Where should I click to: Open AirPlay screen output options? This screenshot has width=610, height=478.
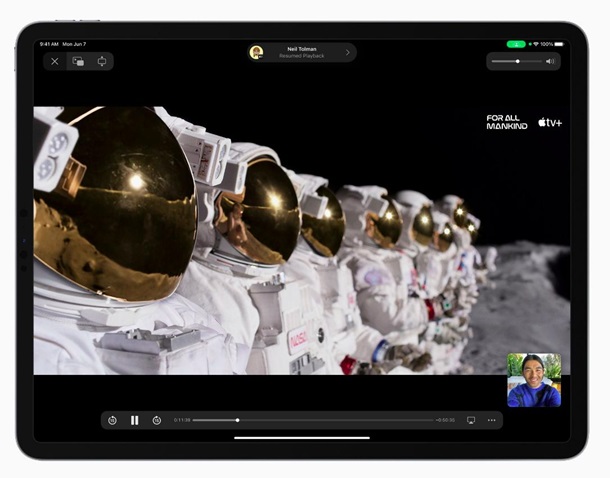471,420
